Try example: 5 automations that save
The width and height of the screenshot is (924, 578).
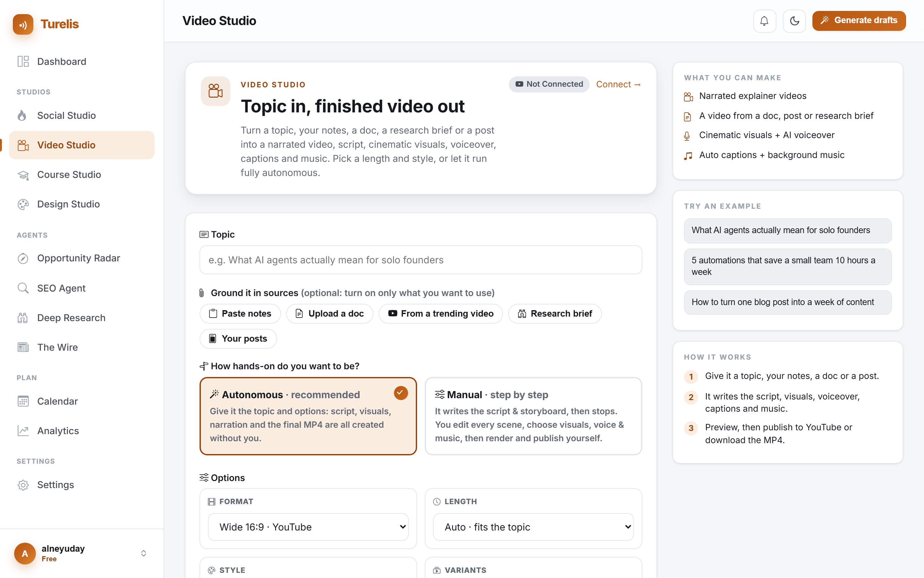coord(788,267)
